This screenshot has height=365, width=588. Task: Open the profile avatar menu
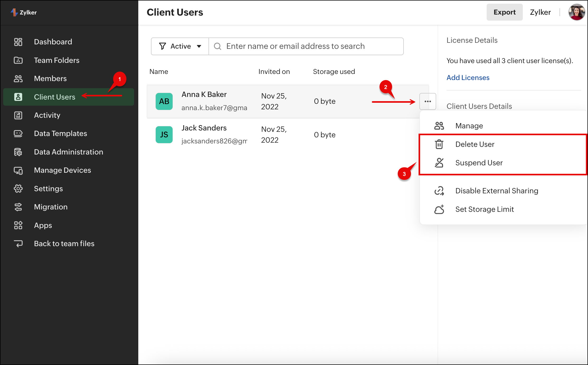(576, 12)
